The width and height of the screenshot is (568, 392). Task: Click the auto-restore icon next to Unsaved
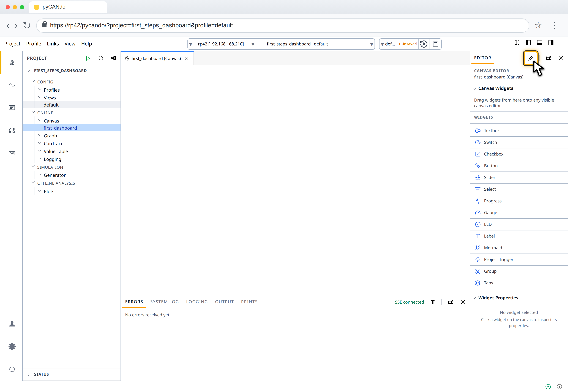click(x=424, y=44)
